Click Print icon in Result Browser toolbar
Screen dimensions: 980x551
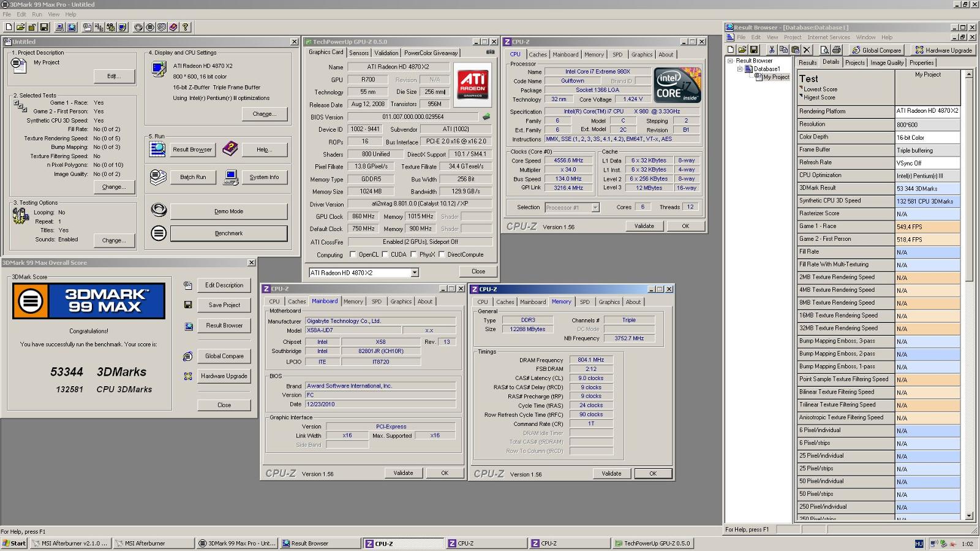pos(837,50)
